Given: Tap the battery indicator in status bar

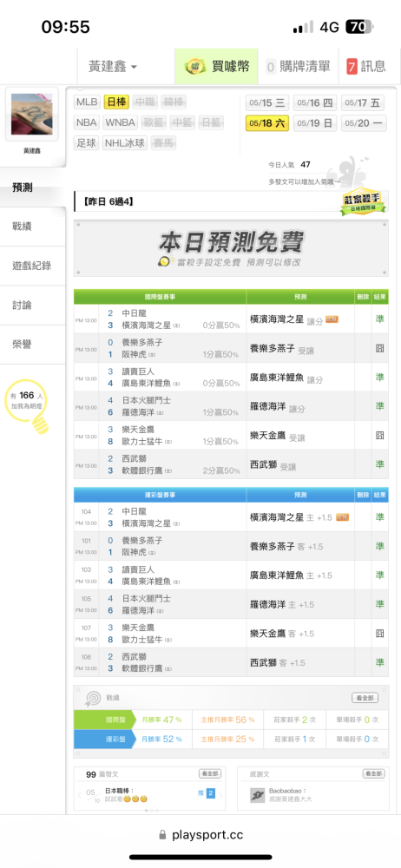Looking at the screenshot, I should click(x=359, y=27).
